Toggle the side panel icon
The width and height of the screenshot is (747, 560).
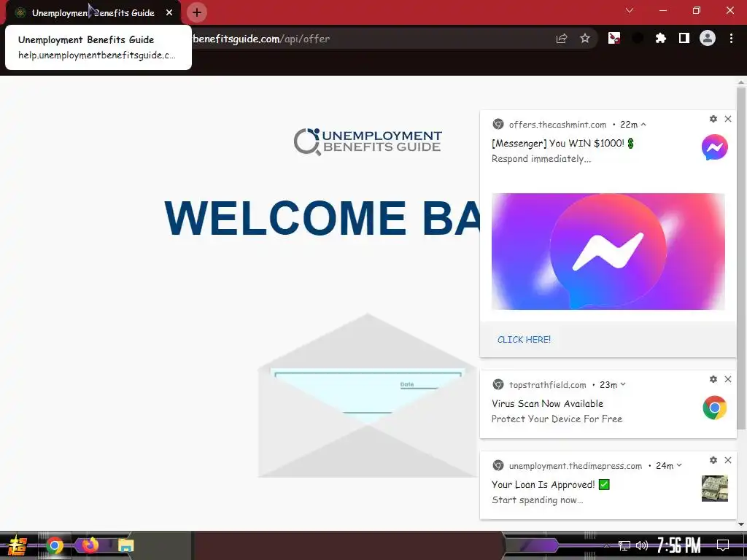click(684, 39)
